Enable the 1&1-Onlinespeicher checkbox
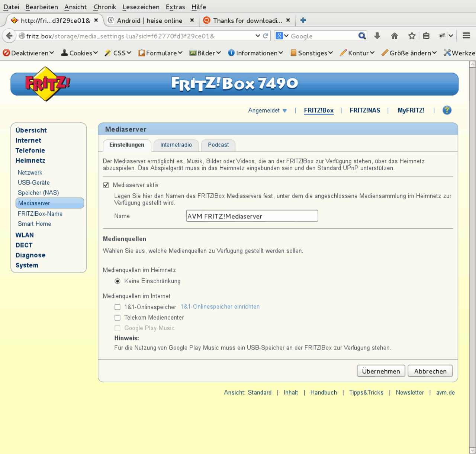Screen dimensions: 476x454 pos(118,307)
